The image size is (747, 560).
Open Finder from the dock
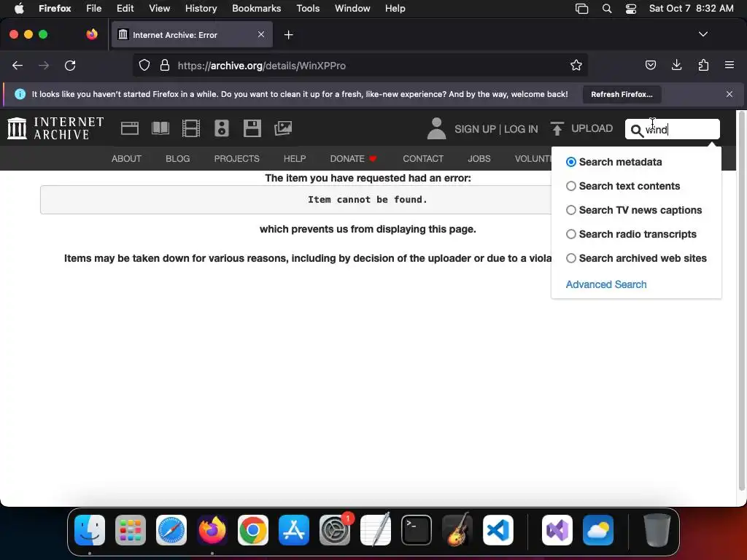click(90, 530)
